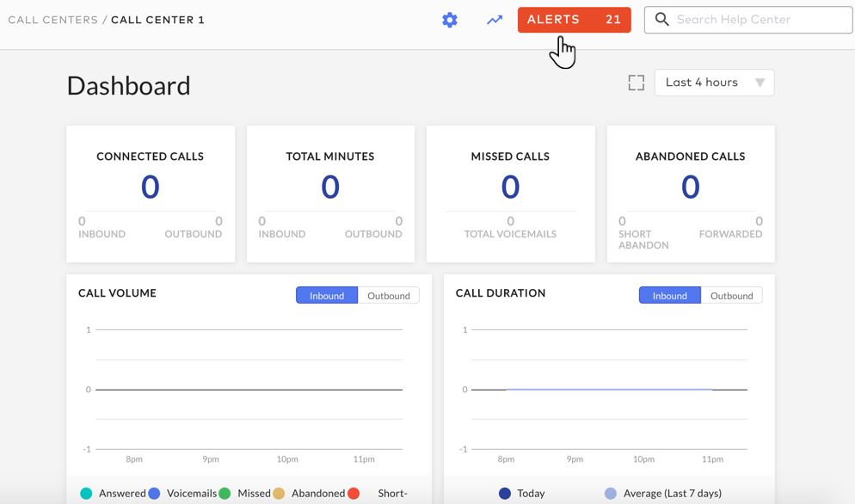Open the settings gear icon
855x504 pixels.
point(450,19)
